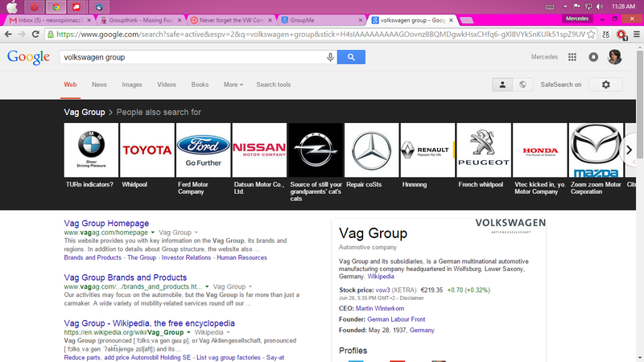Click the Apple logo in the taskbar

click(12, 6)
